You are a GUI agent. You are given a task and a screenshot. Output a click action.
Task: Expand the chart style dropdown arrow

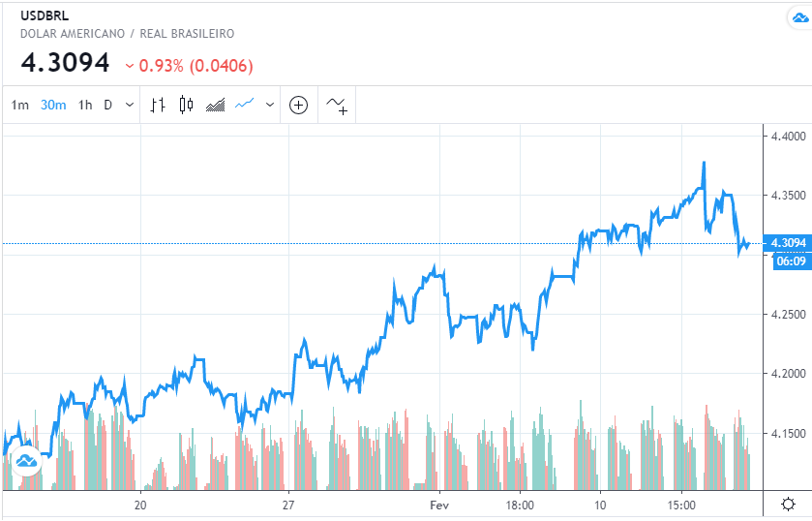click(x=270, y=105)
